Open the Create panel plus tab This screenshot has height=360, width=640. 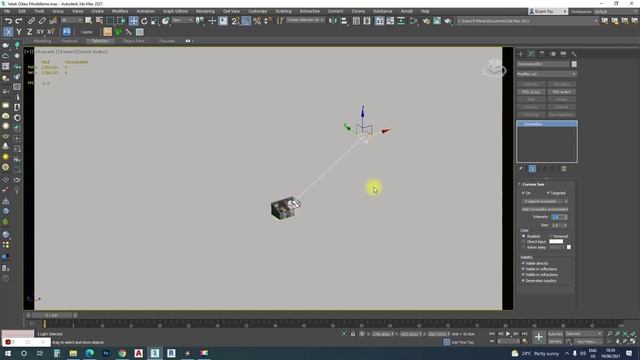point(520,54)
